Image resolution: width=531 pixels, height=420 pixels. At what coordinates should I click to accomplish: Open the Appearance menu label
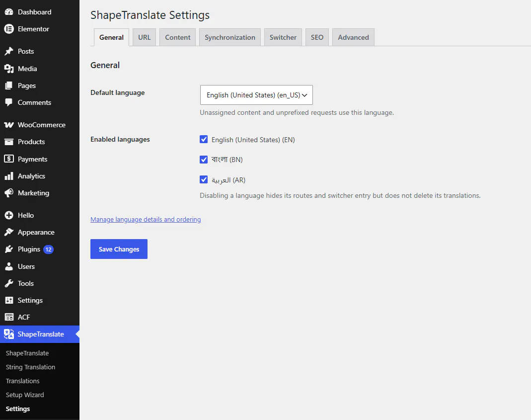[x=36, y=232]
